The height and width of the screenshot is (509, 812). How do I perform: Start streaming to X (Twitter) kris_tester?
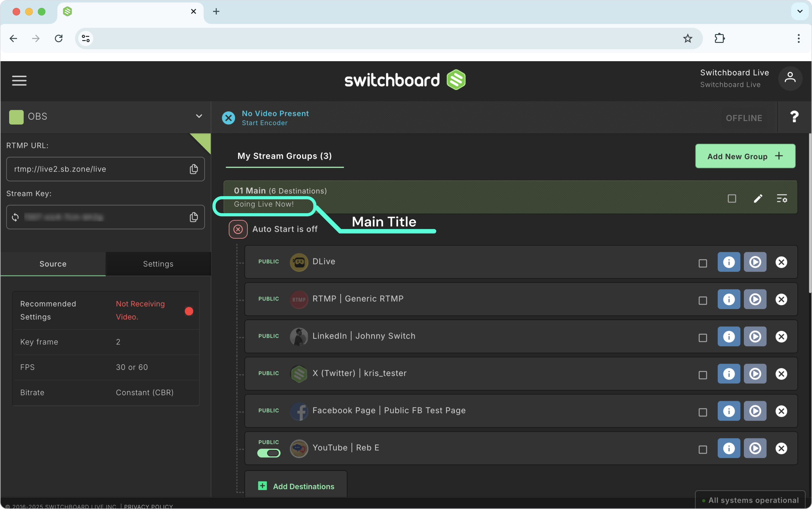[755, 374]
